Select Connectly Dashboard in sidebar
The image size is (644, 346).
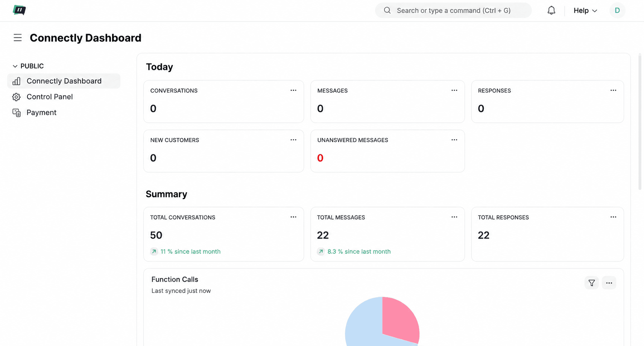click(64, 81)
